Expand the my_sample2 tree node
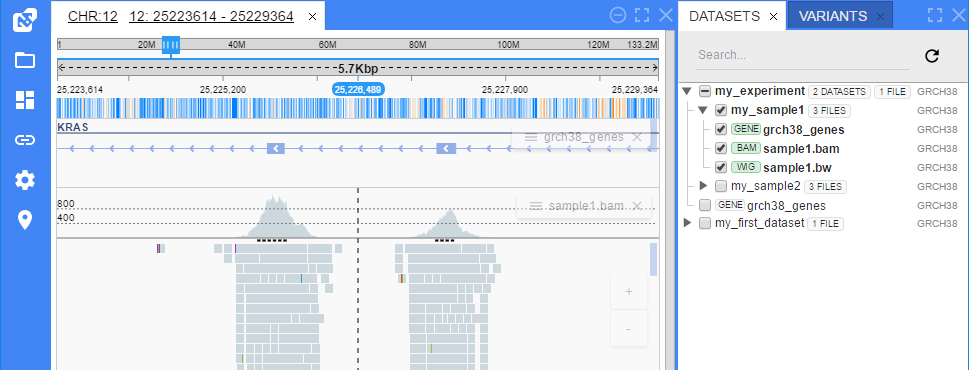969x370 pixels. pos(703,186)
